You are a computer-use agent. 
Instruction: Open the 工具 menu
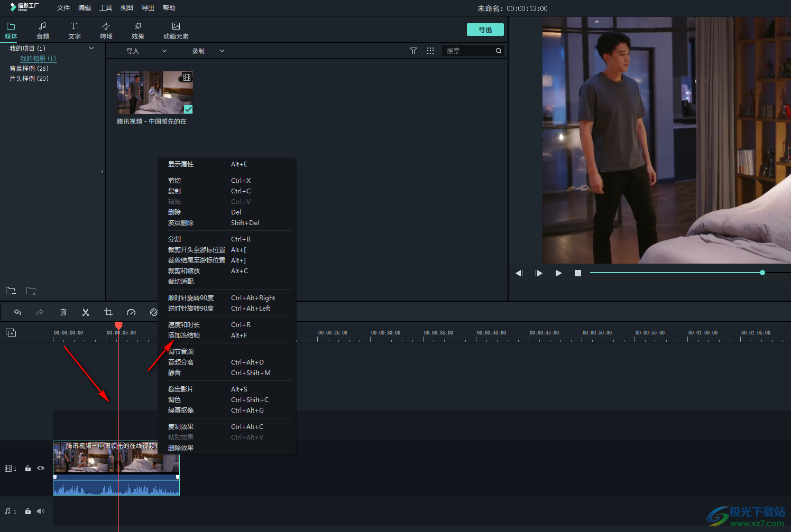106,8
